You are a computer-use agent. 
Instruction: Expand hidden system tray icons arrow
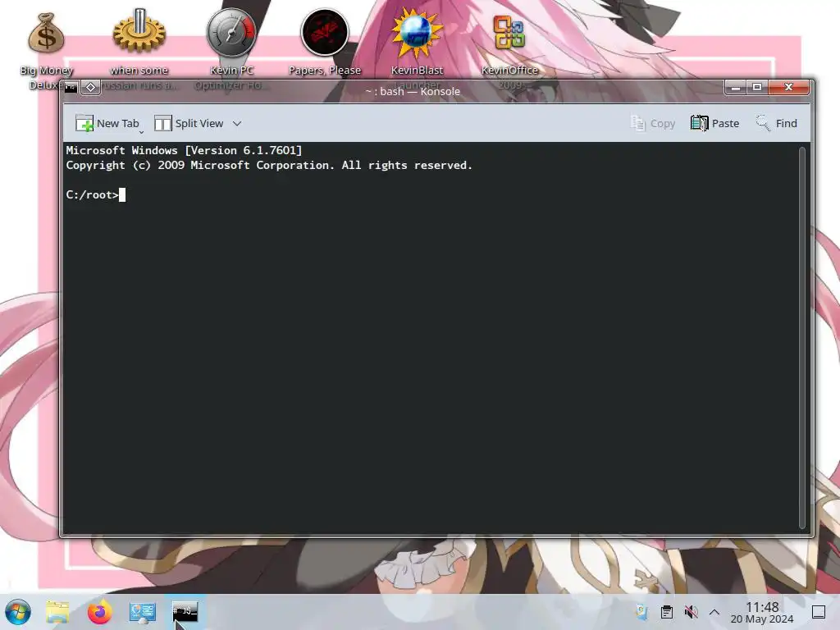click(714, 612)
